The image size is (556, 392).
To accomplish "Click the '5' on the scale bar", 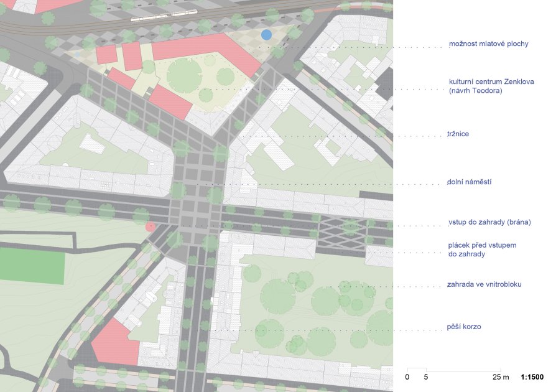I will pyautogui.click(x=426, y=377).
